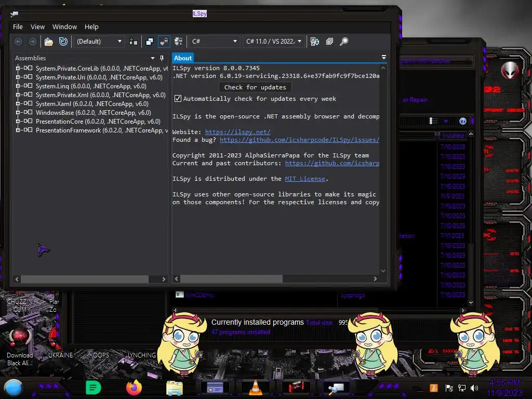Click the Start orb on the taskbar

click(x=14, y=388)
